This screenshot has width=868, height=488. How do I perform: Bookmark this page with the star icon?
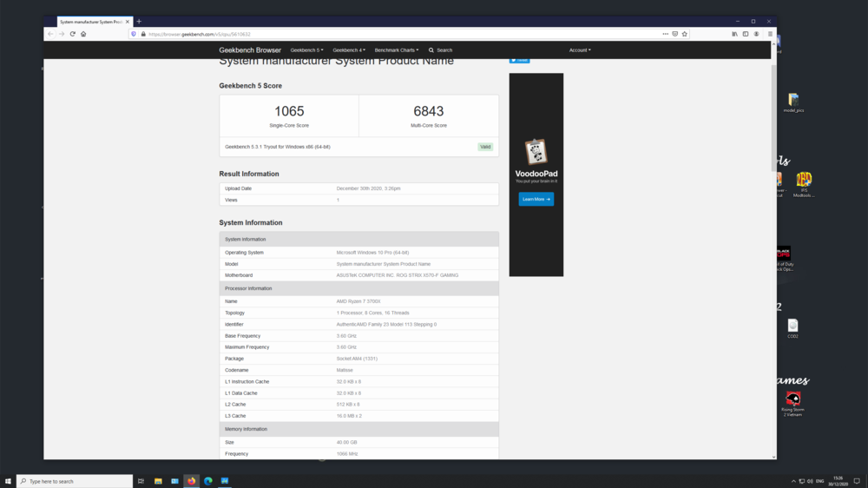pos(685,34)
